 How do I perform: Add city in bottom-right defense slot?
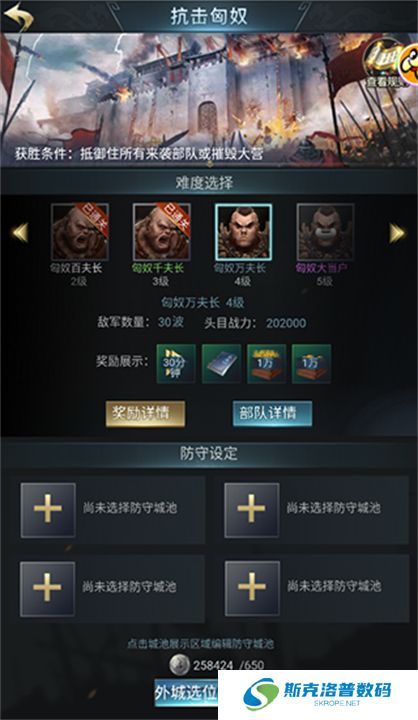tap(252, 589)
